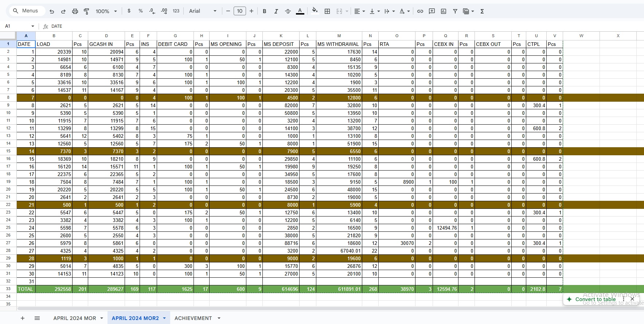Select the CEBX OUT header cell

(493, 44)
